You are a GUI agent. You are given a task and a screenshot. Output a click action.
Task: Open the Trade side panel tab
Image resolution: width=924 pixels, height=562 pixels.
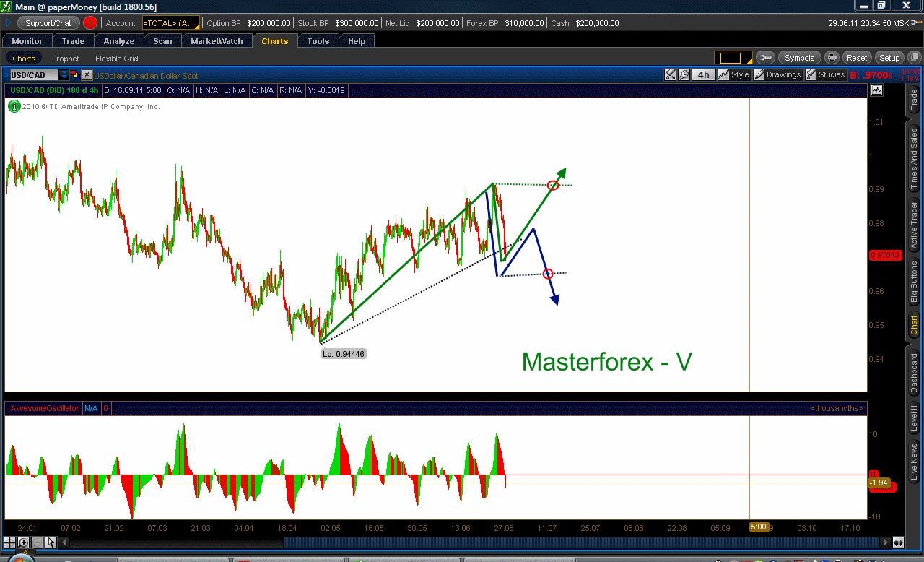tap(914, 99)
